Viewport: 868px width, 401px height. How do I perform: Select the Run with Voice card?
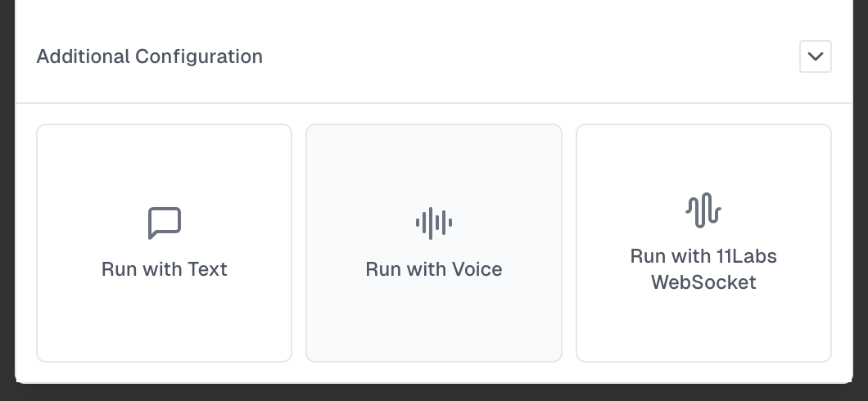[x=434, y=243]
